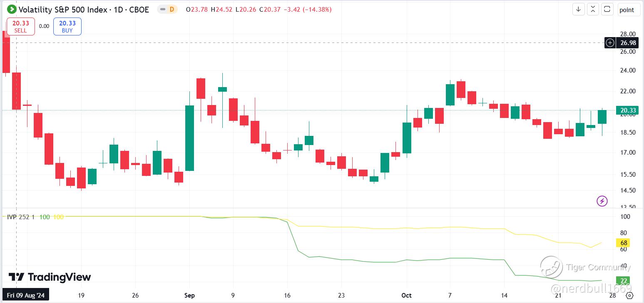This screenshot has width=644, height=303.
Task: Collapse the pane using the inward chevrons button
Action: 593,9
